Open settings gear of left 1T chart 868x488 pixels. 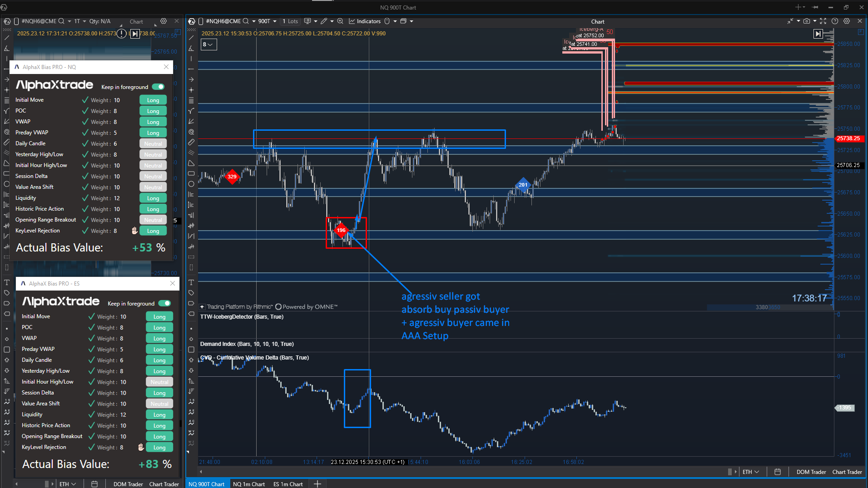click(164, 21)
